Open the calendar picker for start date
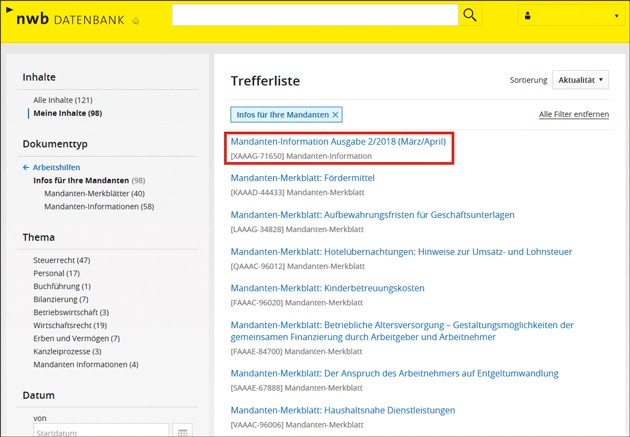The width and height of the screenshot is (630, 437). click(183, 431)
